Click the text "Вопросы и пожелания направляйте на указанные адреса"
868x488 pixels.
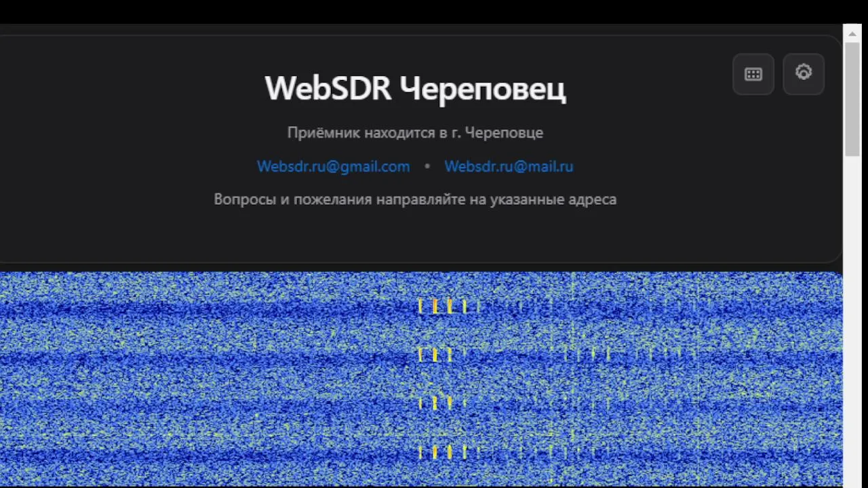(415, 199)
